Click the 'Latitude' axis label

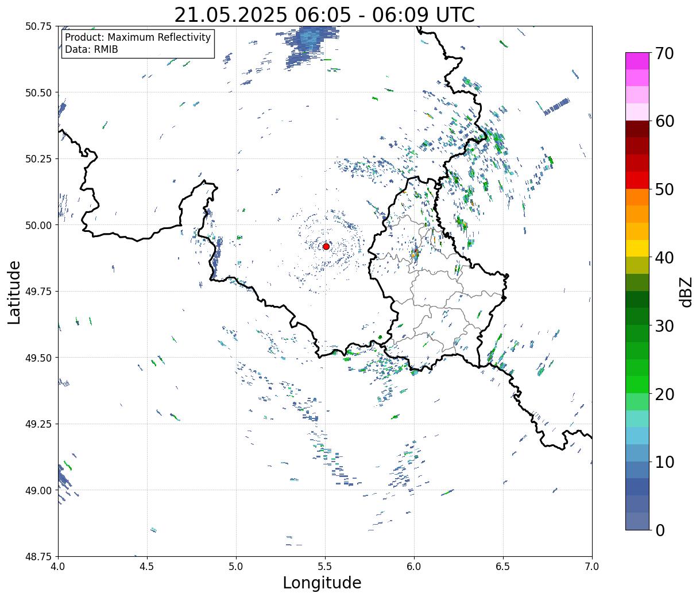[14, 292]
